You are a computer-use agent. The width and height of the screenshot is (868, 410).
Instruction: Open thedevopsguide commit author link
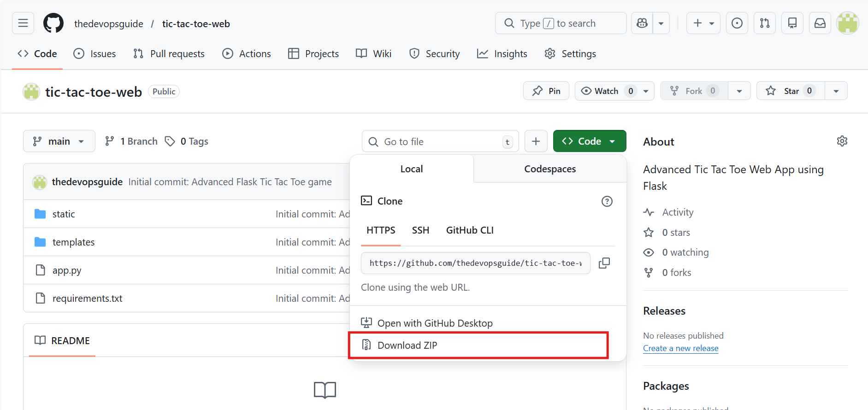click(x=87, y=182)
